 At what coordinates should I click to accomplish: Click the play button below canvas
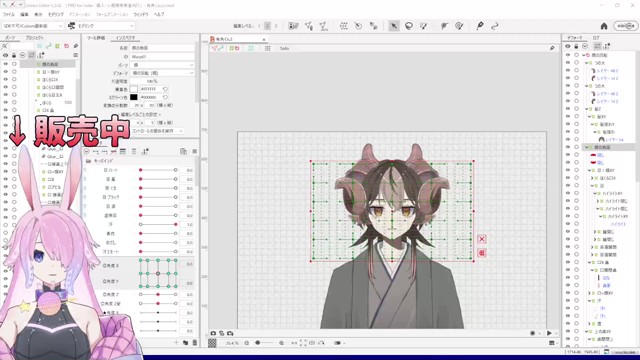tap(549, 333)
